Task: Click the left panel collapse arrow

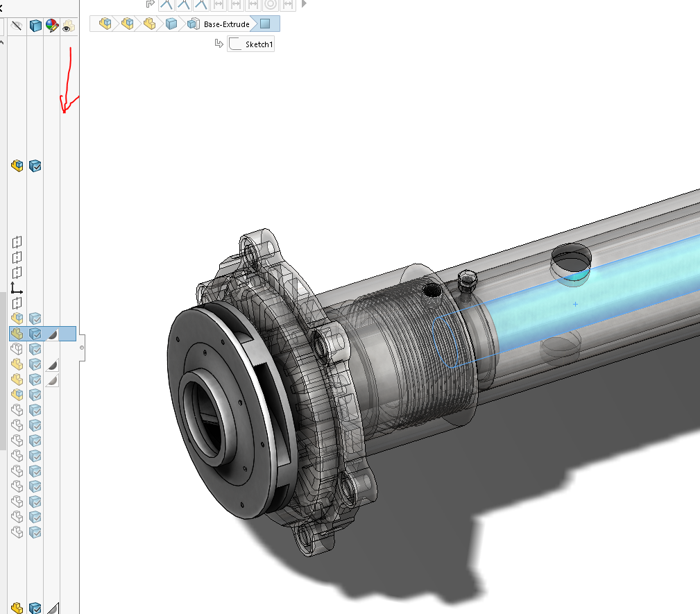Action: pos(2,40)
